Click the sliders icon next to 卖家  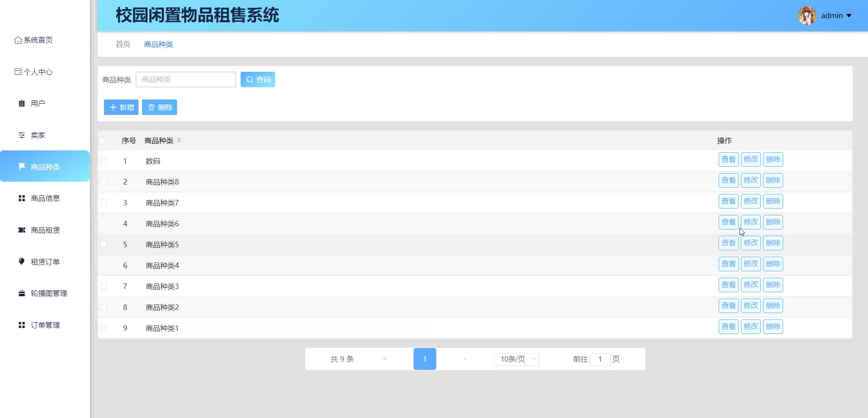point(21,135)
